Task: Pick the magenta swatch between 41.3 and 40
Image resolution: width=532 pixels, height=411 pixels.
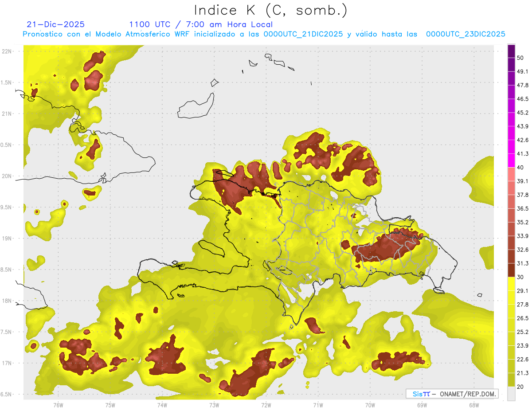Action: pyautogui.click(x=511, y=160)
